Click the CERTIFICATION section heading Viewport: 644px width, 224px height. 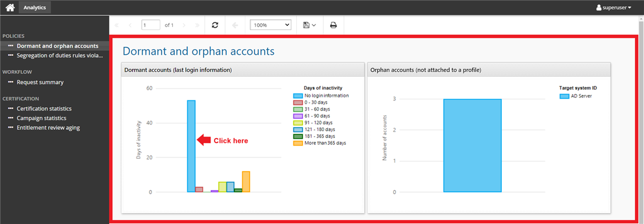pos(21,99)
